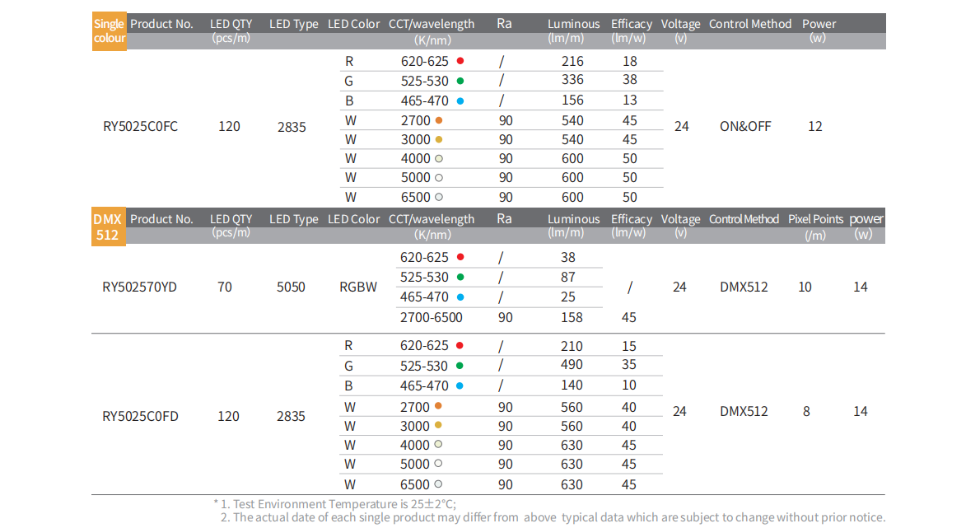Click the ON&OFF control method cell
This screenshot has height=528, width=980.
pos(745,127)
